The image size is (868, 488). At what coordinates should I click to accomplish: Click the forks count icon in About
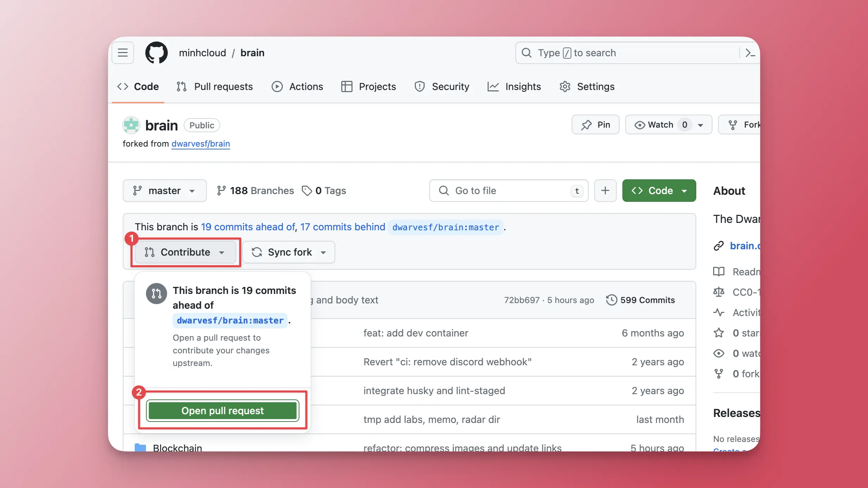tap(719, 373)
